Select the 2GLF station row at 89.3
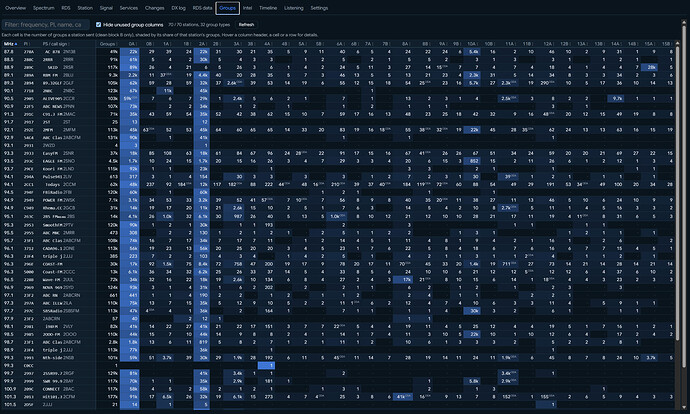Image resolution: width=690 pixels, height=414 pixels. tap(338, 83)
